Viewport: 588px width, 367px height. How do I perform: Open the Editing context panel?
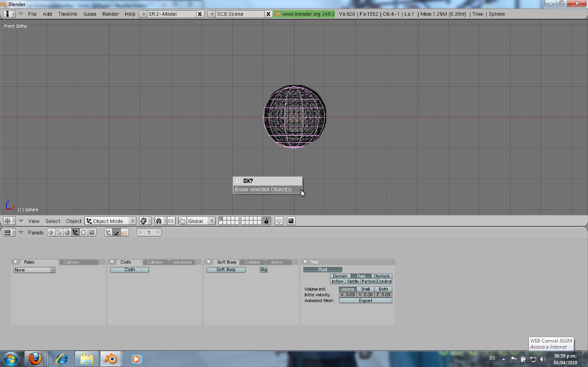(84, 232)
